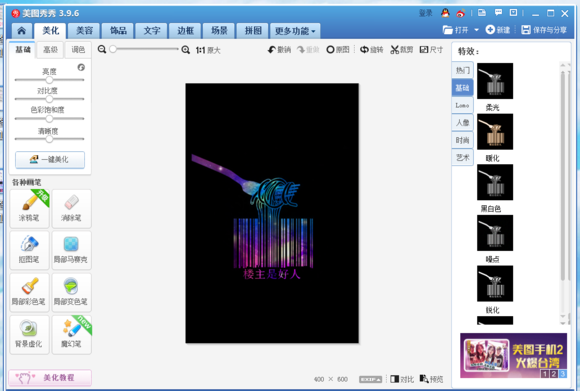Select the 局部马赛克 mosaic tool

pos(71,250)
